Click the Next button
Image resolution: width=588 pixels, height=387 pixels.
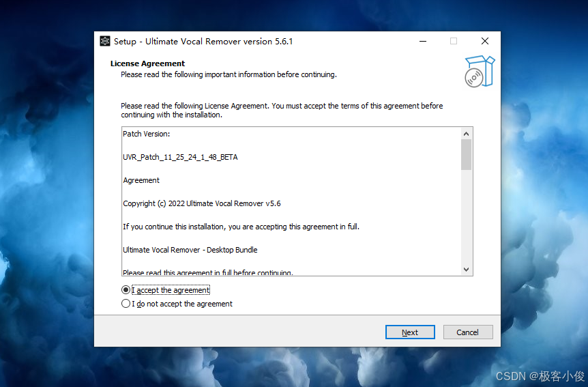410,332
